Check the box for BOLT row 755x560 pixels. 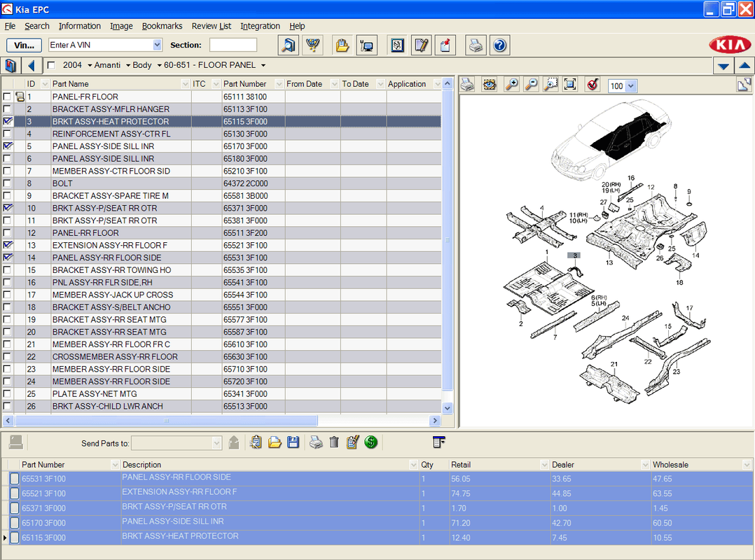point(7,183)
